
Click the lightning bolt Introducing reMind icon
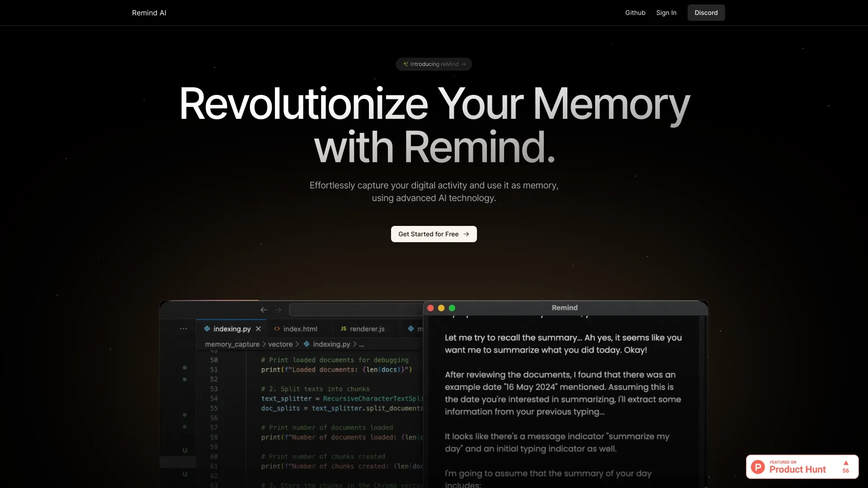(406, 64)
